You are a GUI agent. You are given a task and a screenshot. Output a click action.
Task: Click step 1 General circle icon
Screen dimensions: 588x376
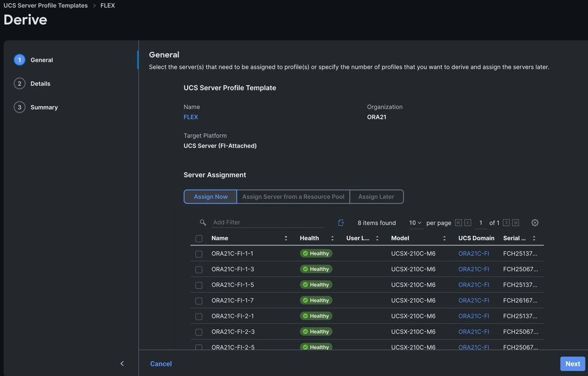click(19, 60)
